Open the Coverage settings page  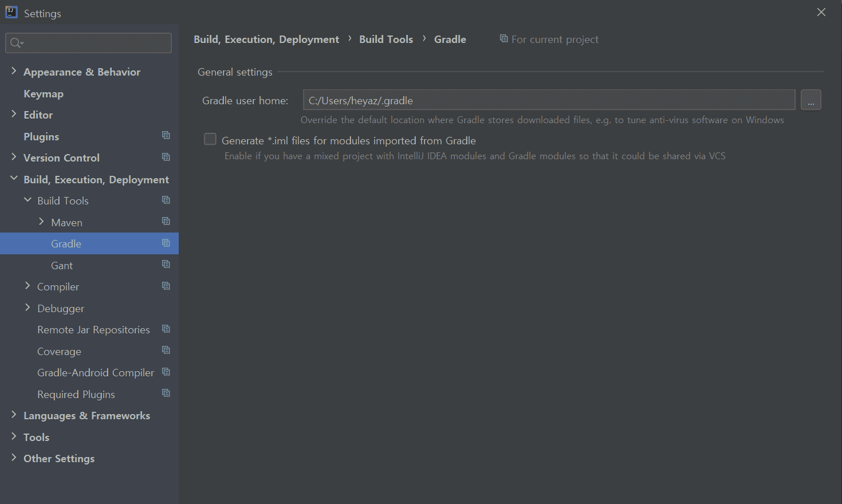[x=59, y=352]
